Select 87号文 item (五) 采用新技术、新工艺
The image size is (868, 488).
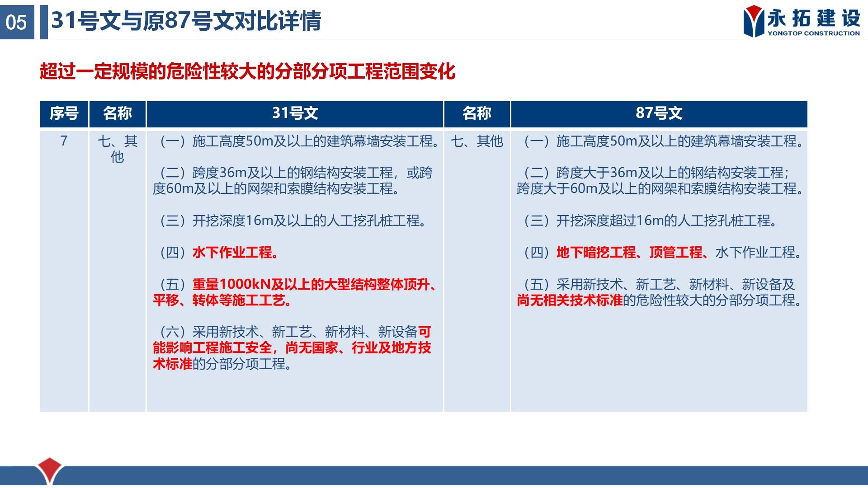point(660,292)
